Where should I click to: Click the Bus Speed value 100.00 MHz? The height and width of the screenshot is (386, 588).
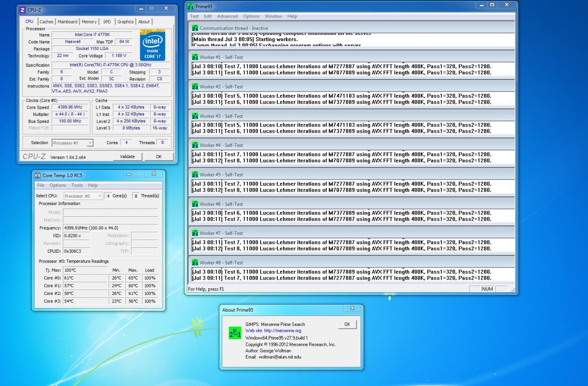[70, 121]
